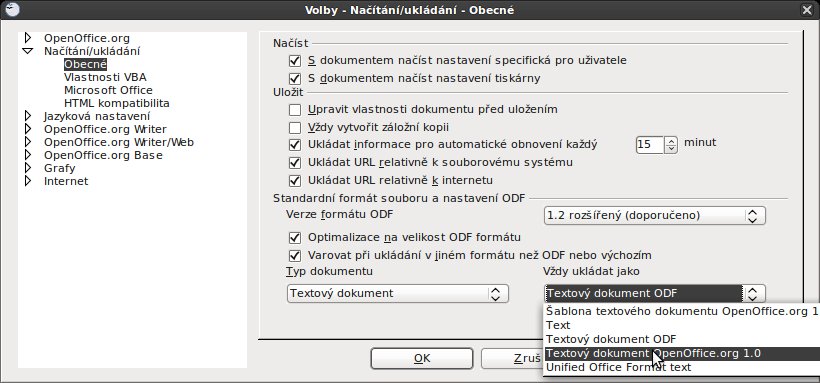
Task: Open the Verze formátu ODF dropdown
Action: click(654, 215)
